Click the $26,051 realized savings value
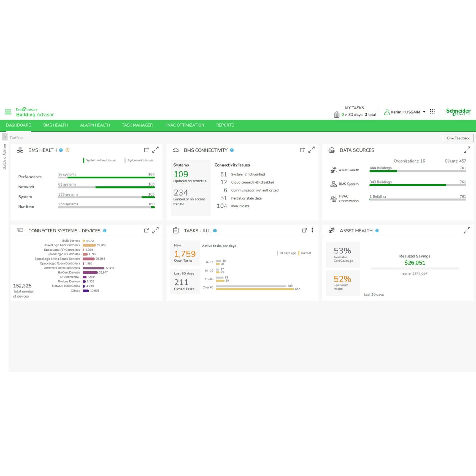Viewport: 476px width, 476px height. pos(415,263)
